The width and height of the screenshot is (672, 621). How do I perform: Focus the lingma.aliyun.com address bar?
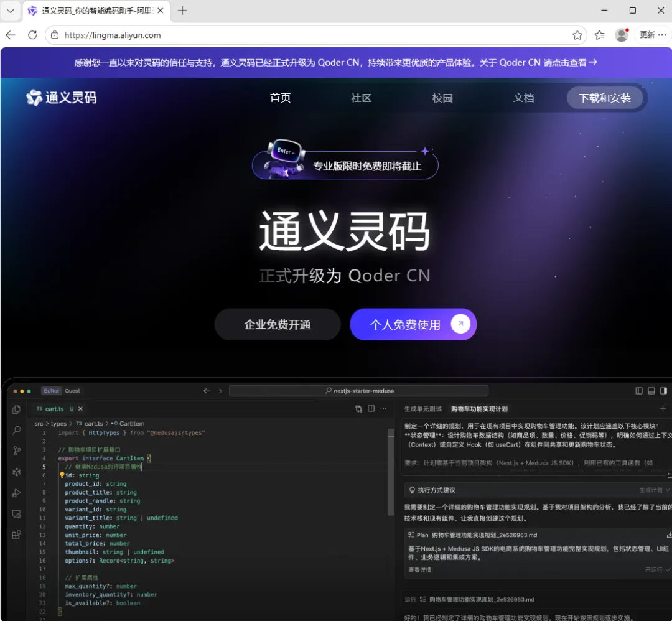click(317, 35)
